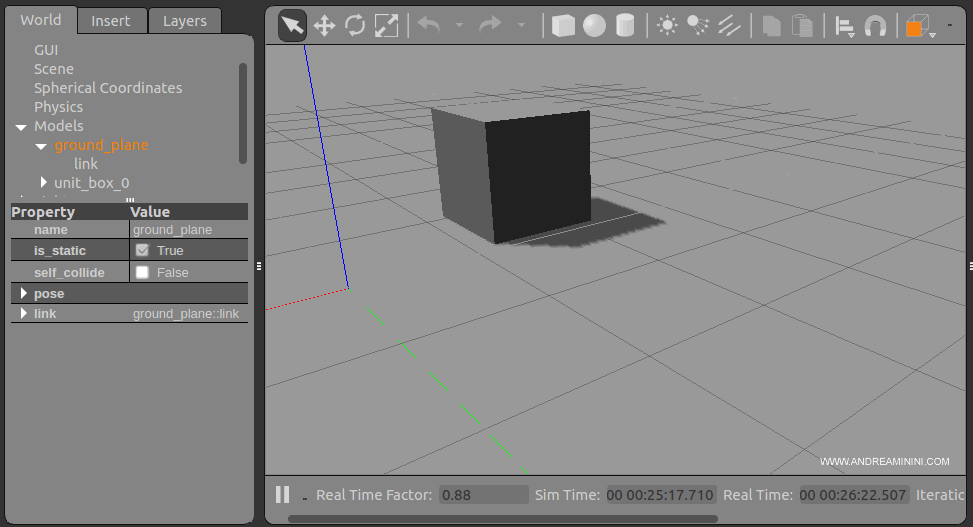
Task: Add a point light to scene
Action: pyautogui.click(x=665, y=25)
